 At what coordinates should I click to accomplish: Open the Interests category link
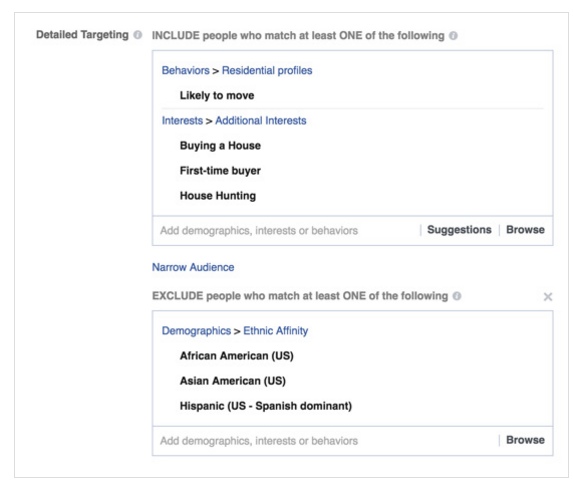182,120
